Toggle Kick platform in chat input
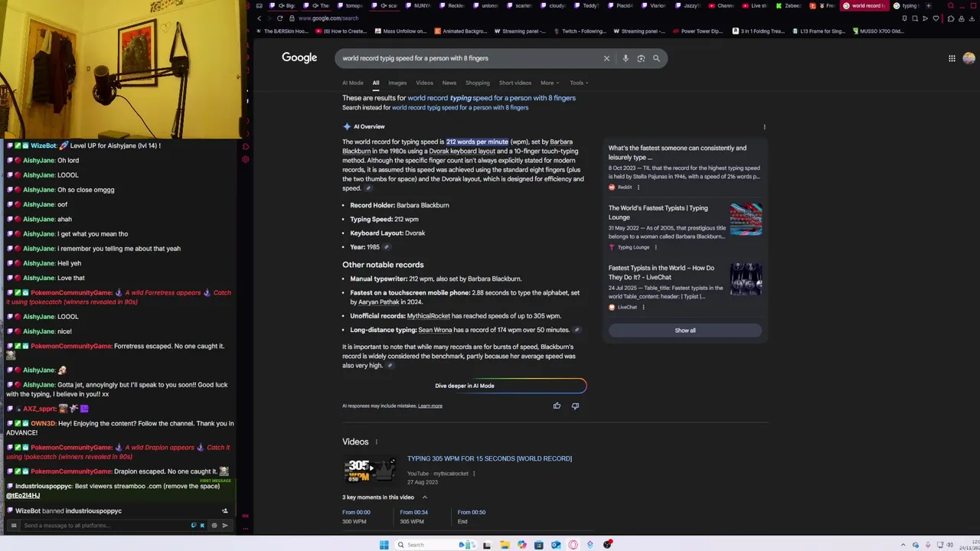The image size is (980, 551). 202,526
